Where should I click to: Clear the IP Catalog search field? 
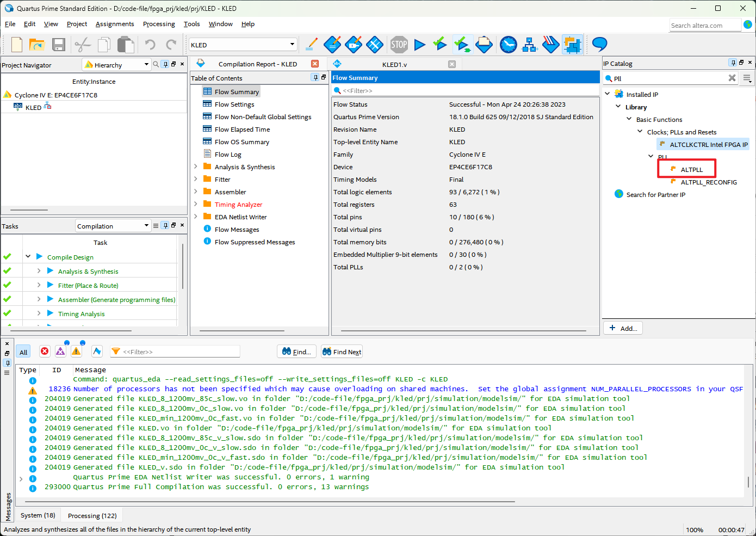[x=732, y=78]
